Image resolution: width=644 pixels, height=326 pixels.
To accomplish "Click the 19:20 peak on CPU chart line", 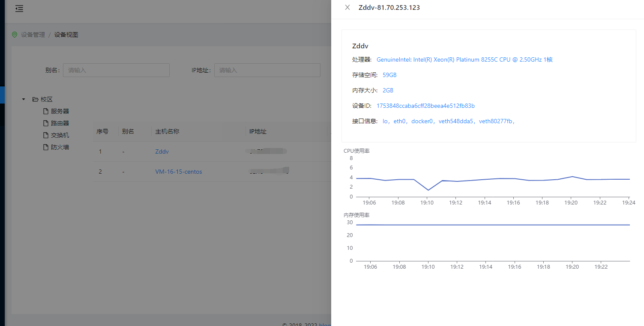I will point(572,176).
